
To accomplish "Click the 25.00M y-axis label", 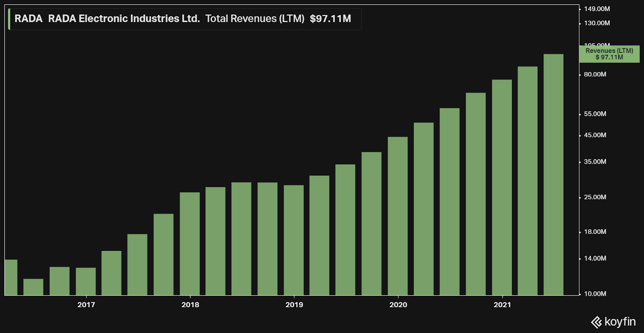I will pos(595,197).
